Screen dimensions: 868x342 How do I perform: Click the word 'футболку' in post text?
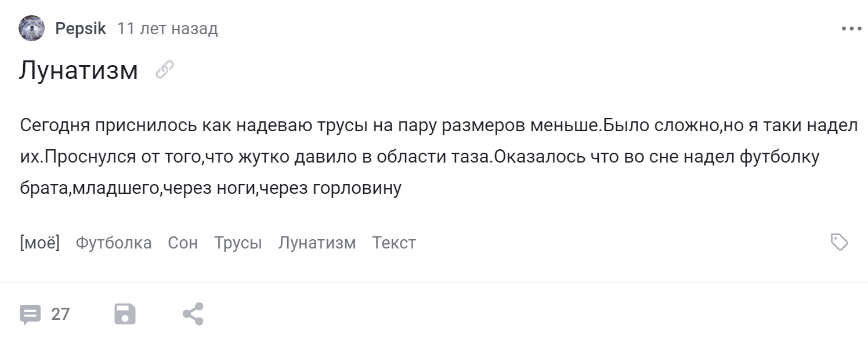coord(780,157)
